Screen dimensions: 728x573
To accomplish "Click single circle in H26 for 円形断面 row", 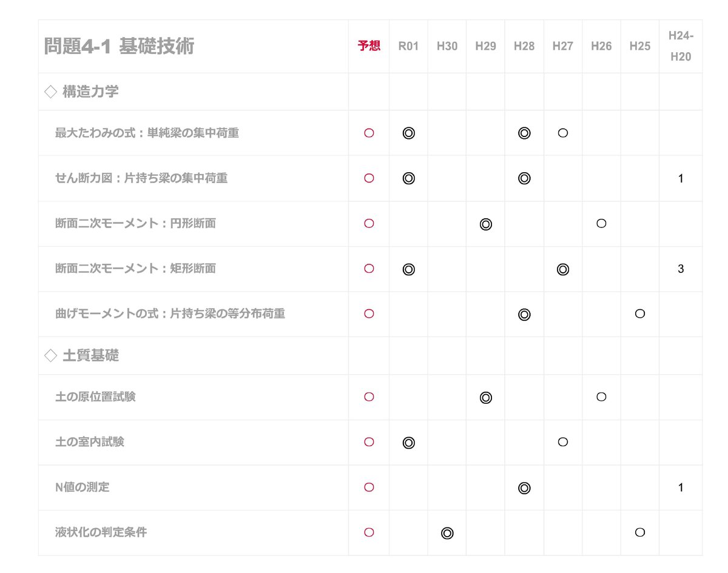I will (601, 223).
